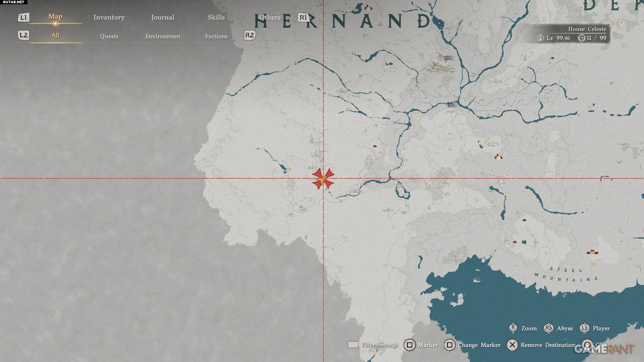Image resolution: width=644 pixels, height=362 pixels.
Task: Select the Factions map filter
Action: pos(216,36)
